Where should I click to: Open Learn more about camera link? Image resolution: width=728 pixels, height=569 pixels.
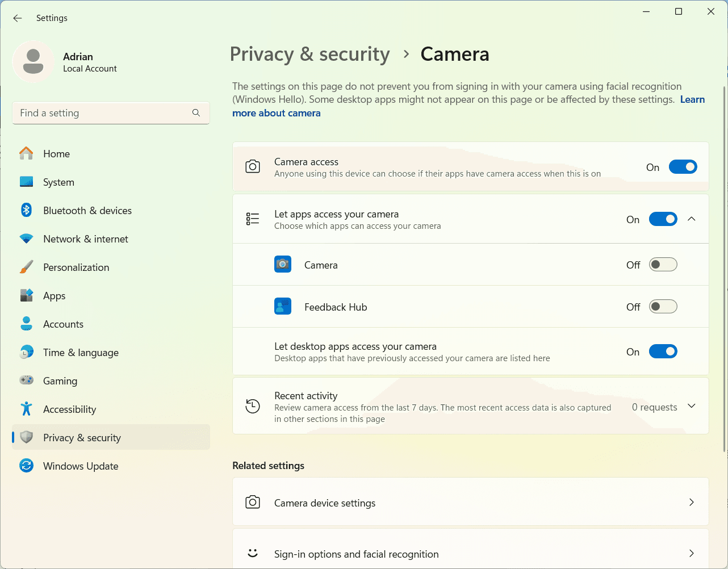277,113
